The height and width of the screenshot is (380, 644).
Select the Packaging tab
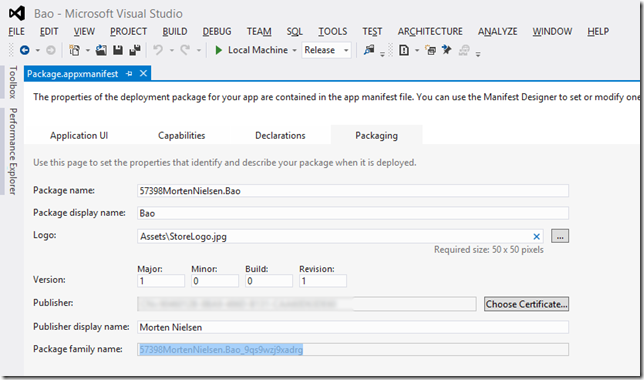point(376,135)
